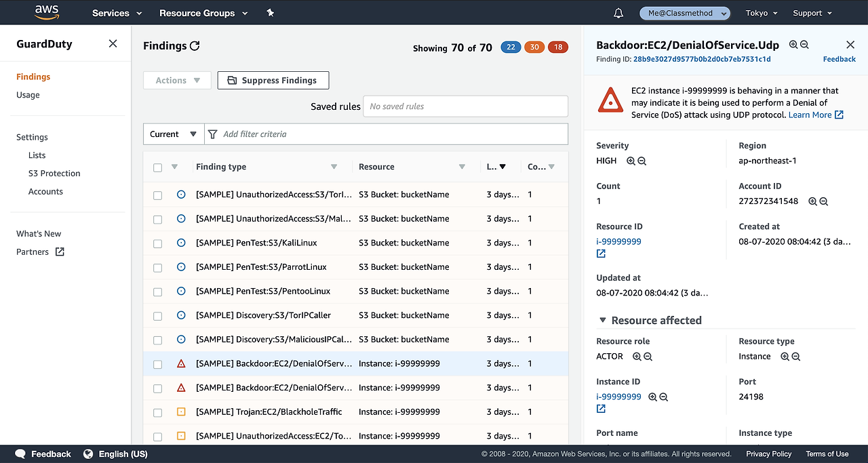This screenshot has width=868, height=463.
Task: Open Resource ID external link icon
Action: 601,254
